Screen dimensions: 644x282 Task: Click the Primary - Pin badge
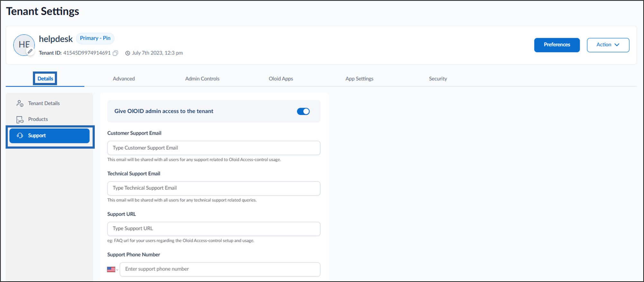(95, 38)
